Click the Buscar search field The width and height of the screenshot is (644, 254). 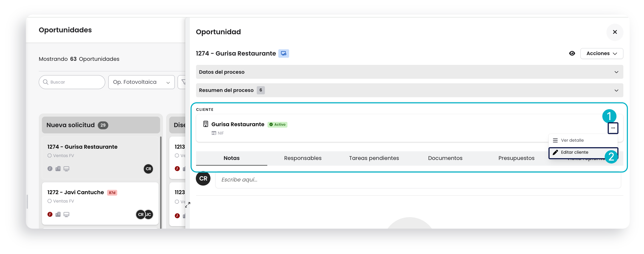[x=72, y=82]
